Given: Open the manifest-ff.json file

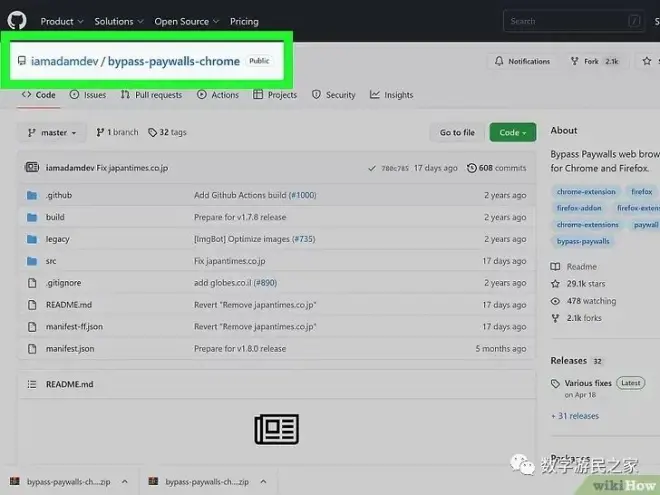Looking at the screenshot, I should [75, 326].
